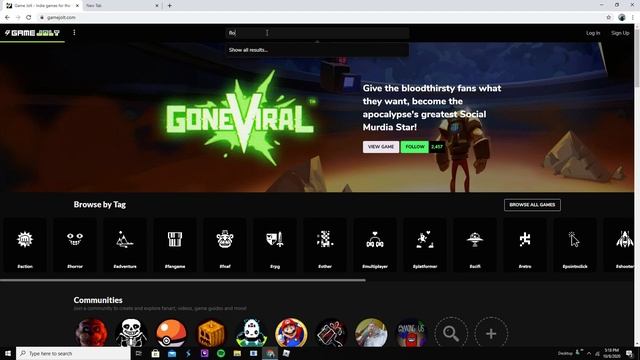Open the Mario community avatar
The image size is (640, 360).
291,333
